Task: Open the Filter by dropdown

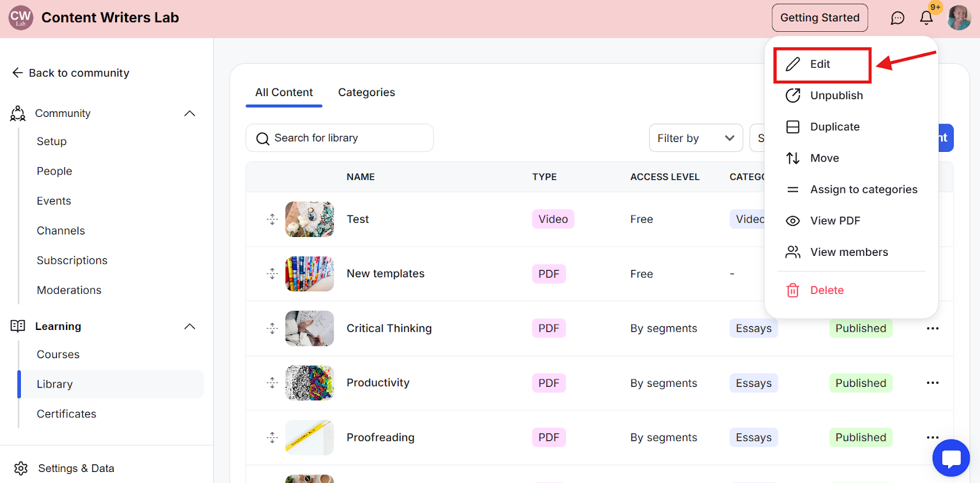Action: point(695,138)
